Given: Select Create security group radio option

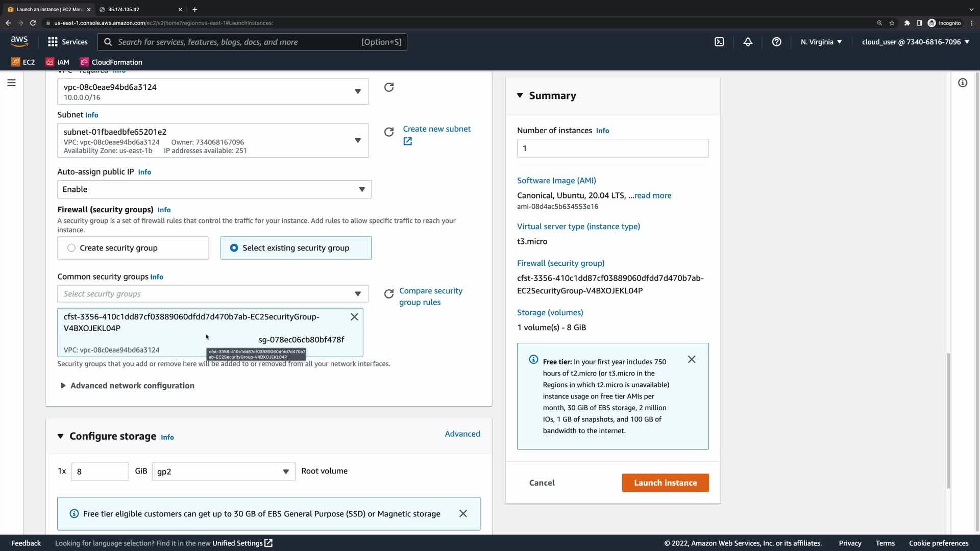Looking at the screenshot, I should click(71, 248).
